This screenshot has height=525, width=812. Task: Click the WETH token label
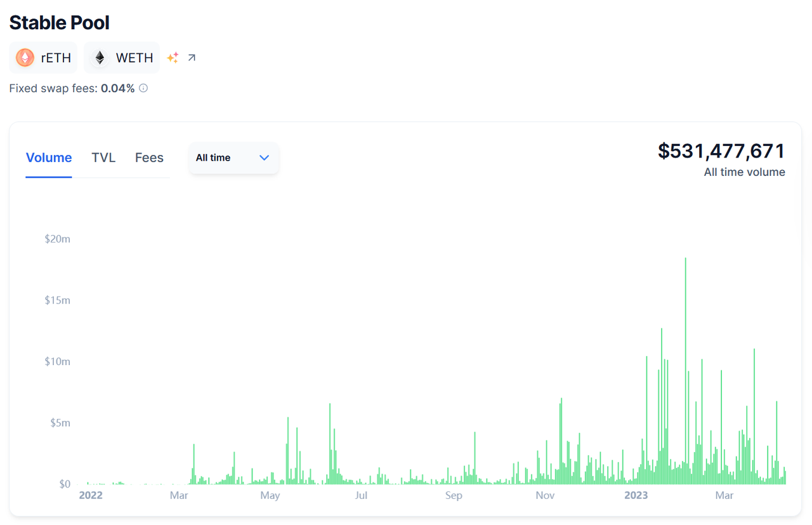pyautogui.click(x=134, y=58)
